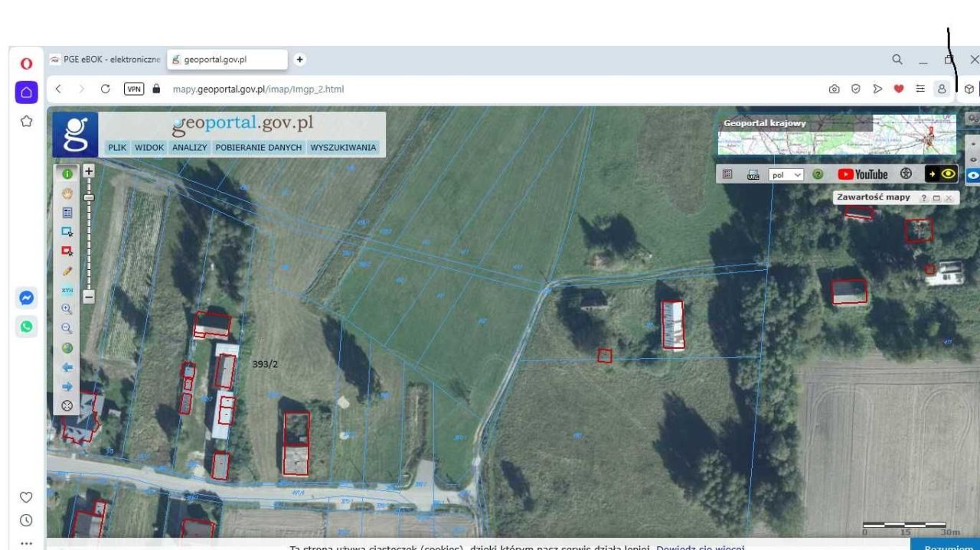The width and height of the screenshot is (980, 550).
Task: Switch to PGE eBOK browser tab
Action: tap(104, 60)
